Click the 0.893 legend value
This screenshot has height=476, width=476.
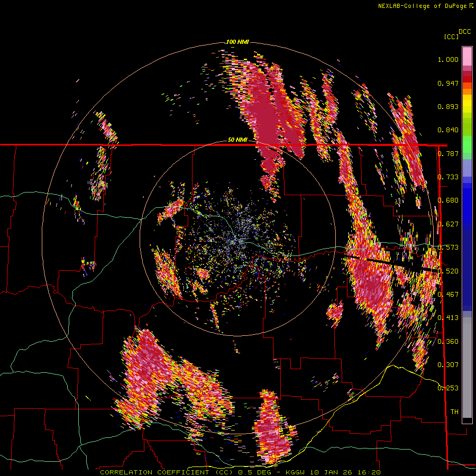tap(448, 106)
